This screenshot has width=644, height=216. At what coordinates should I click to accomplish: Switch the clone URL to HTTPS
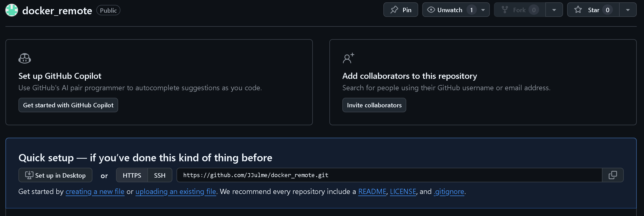coord(132,175)
